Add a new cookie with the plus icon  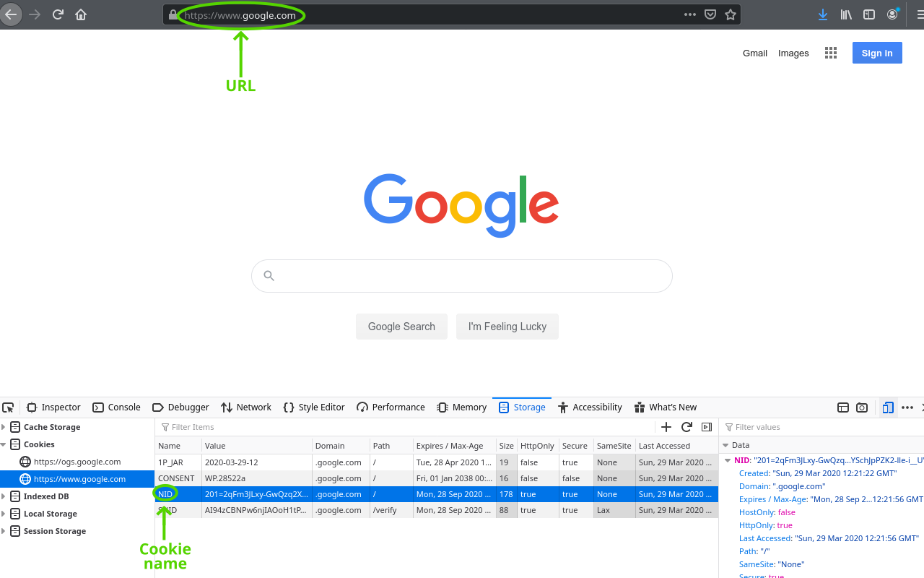click(x=666, y=427)
